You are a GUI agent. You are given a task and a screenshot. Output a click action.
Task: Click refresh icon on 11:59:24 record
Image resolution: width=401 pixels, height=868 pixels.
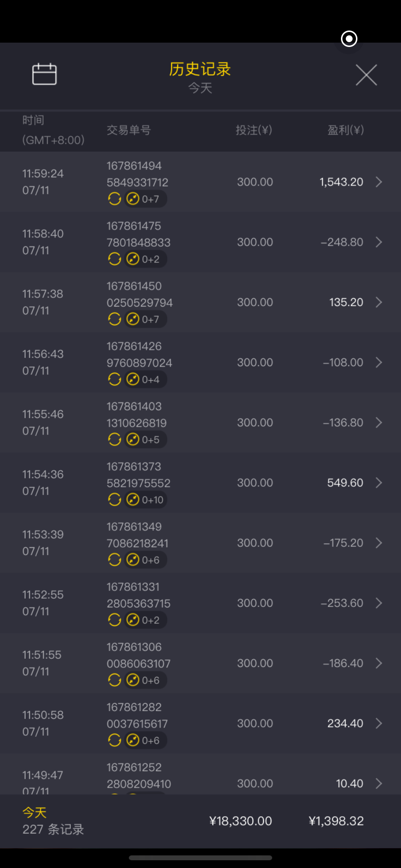click(x=114, y=199)
